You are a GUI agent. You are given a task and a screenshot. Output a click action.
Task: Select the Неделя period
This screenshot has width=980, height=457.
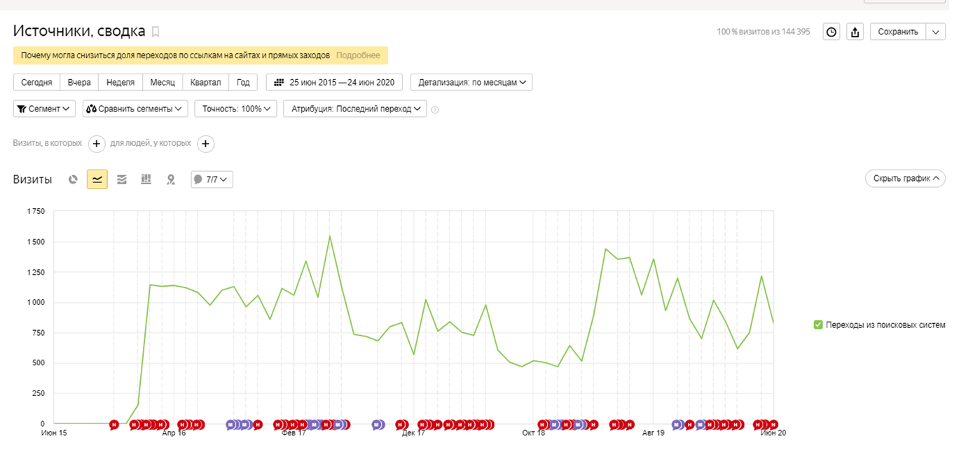[120, 82]
